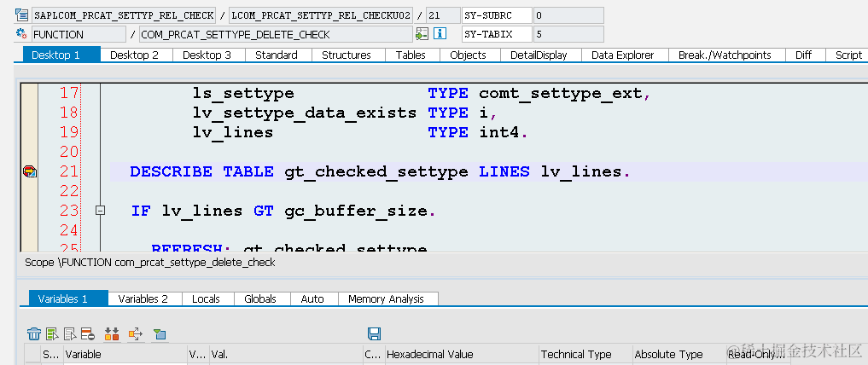Click gt_checked_settype in line 21
This screenshot has height=365, width=868.
click(376, 172)
